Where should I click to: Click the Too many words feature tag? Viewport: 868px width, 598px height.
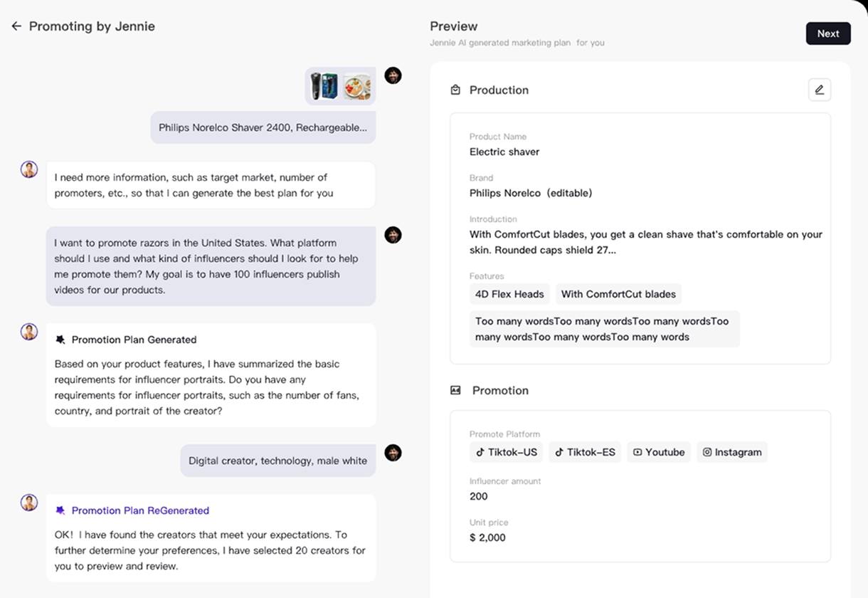click(605, 329)
